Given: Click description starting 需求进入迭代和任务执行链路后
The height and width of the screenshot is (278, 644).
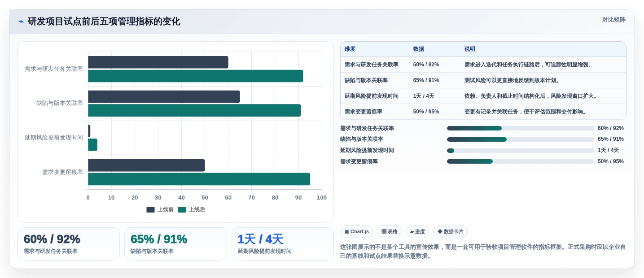Looking at the screenshot, I should 529,65.
